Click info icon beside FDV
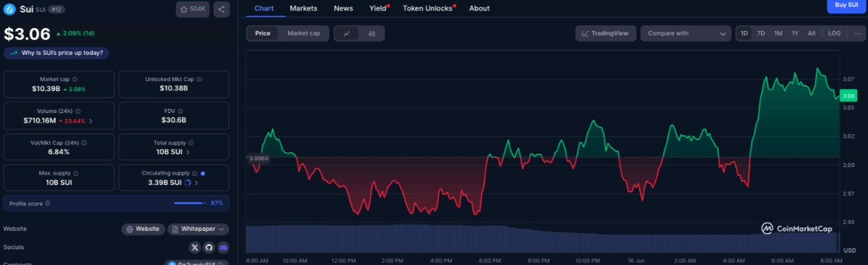 point(180,111)
